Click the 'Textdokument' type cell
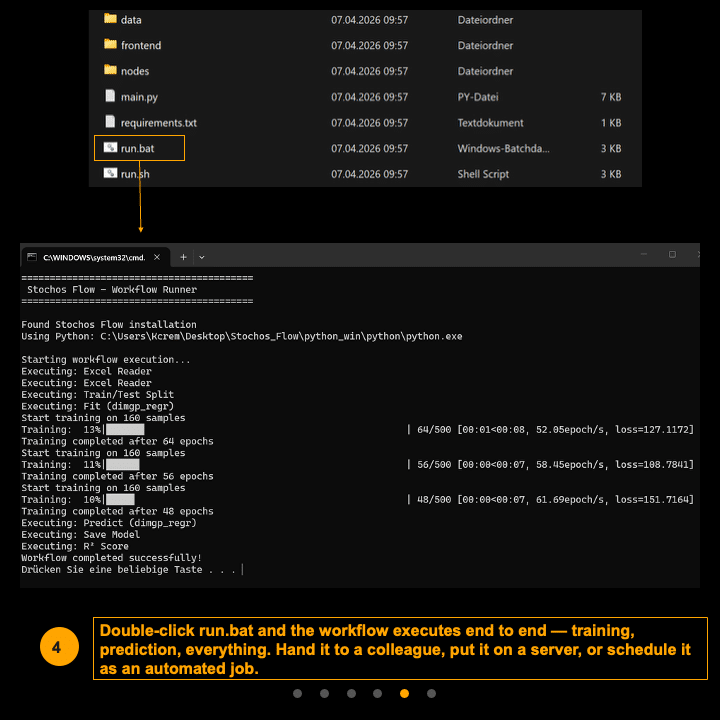 pyautogui.click(x=490, y=123)
